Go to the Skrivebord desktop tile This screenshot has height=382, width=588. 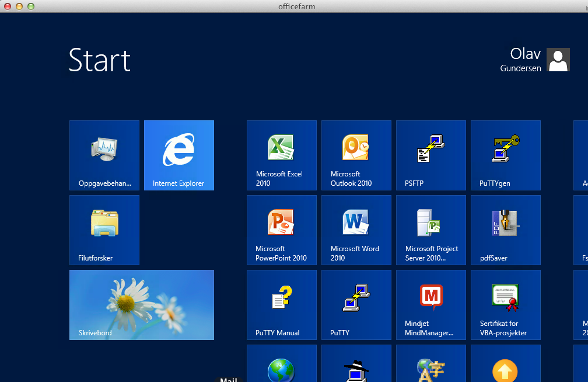(x=142, y=305)
